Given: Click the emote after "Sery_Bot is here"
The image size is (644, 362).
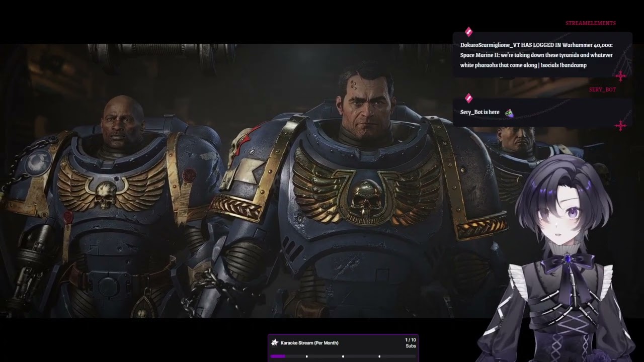Looking at the screenshot, I should [x=509, y=113].
